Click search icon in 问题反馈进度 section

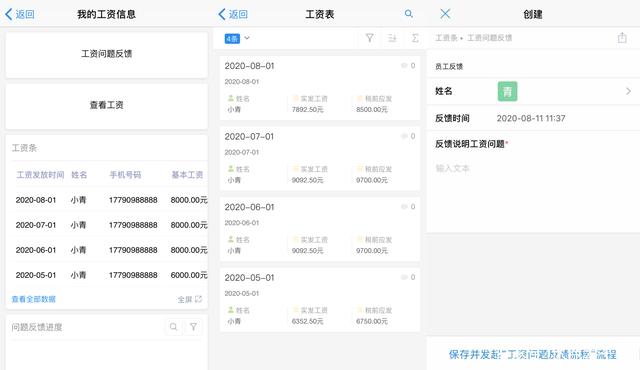coord(173,327)
